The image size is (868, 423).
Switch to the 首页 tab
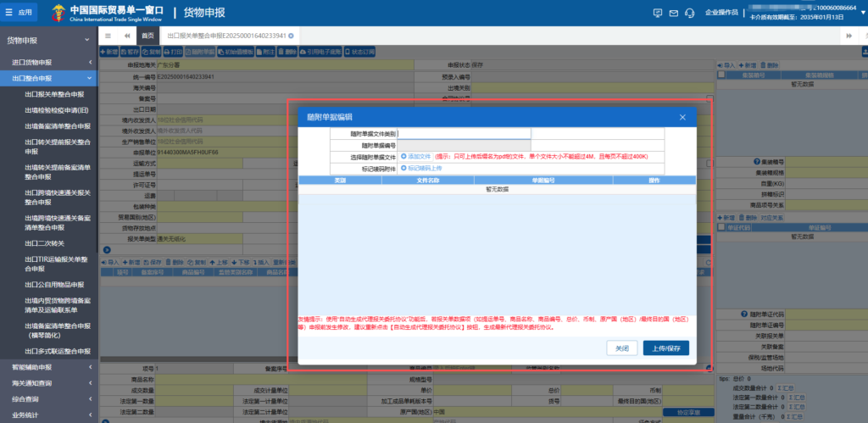coord(147,36)
